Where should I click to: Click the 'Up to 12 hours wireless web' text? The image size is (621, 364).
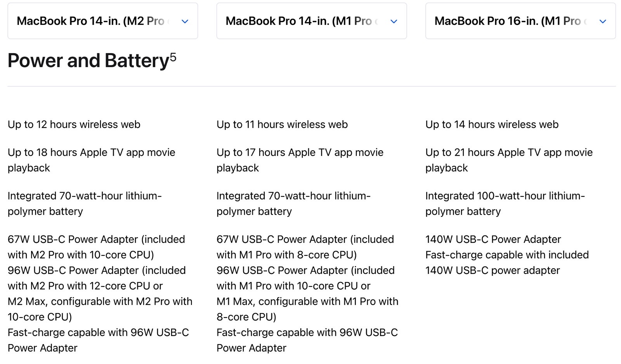click(x=74, y=125)
